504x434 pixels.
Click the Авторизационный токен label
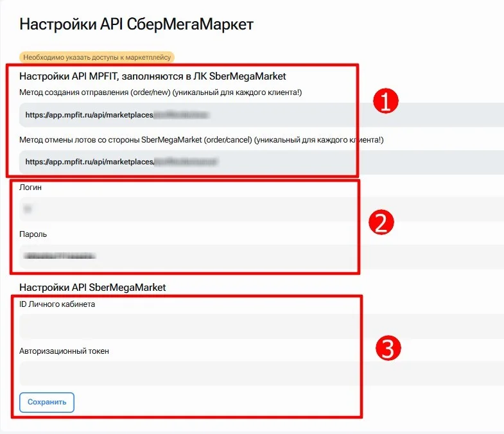click(x=64, y=351)
